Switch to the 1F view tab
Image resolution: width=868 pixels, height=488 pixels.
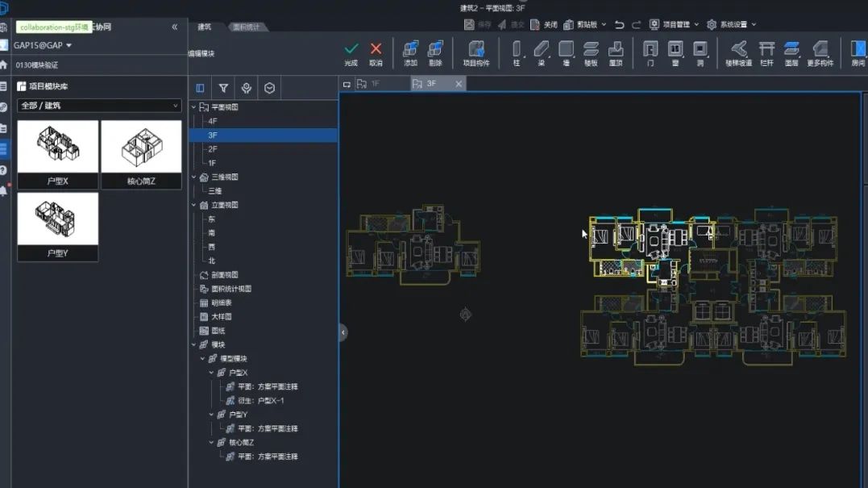tap(375, 84)
